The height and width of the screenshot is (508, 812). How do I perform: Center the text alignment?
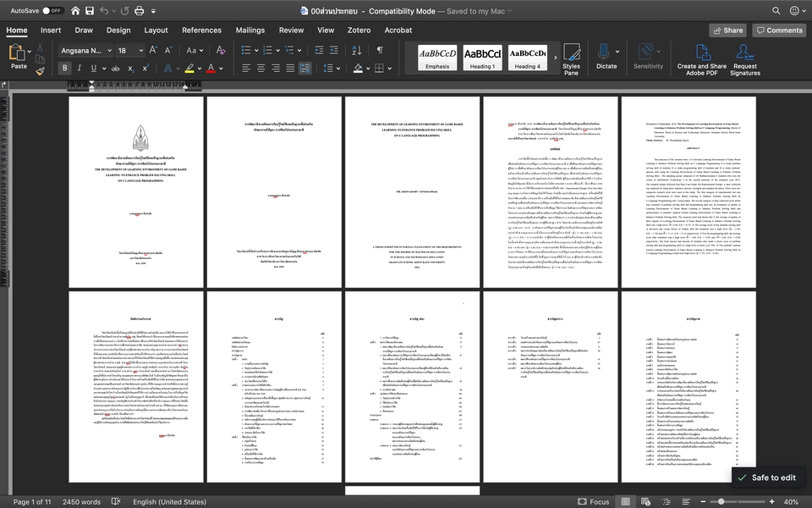261,68
